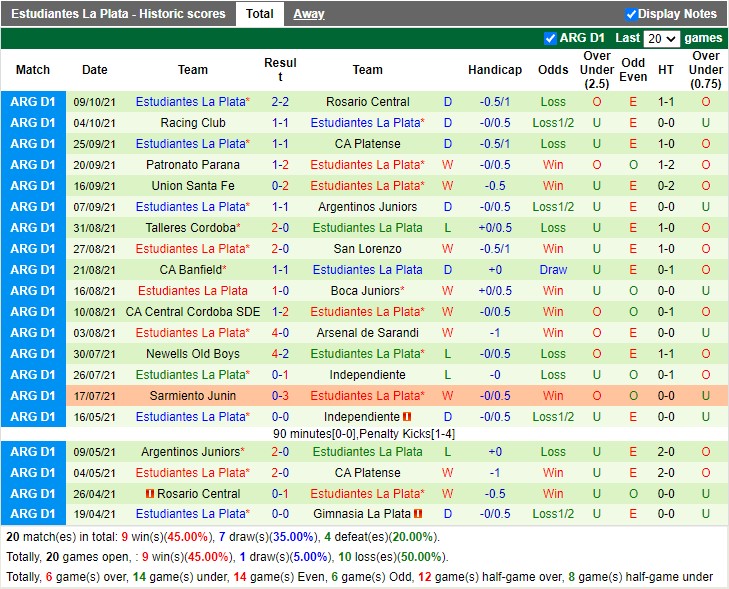729x589 pixels.
Task: Open Union Santa Fe team page
Action: 193,186
